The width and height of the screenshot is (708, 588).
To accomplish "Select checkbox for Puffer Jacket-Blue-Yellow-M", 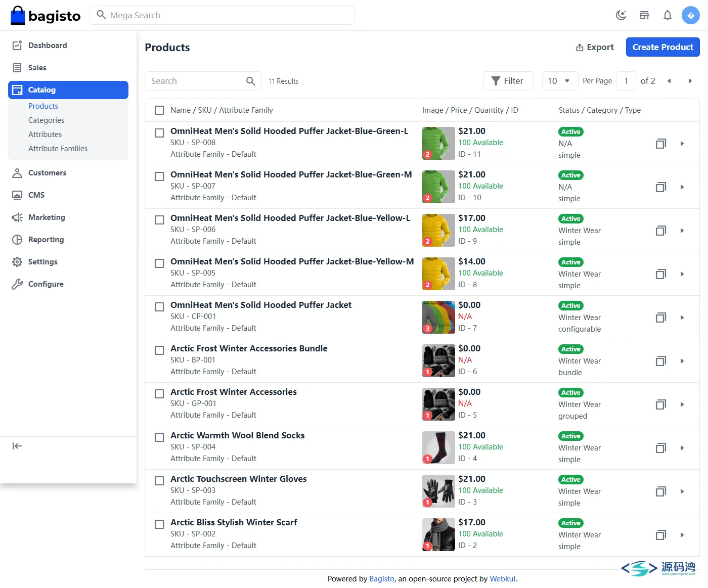I will coord(159,263).
